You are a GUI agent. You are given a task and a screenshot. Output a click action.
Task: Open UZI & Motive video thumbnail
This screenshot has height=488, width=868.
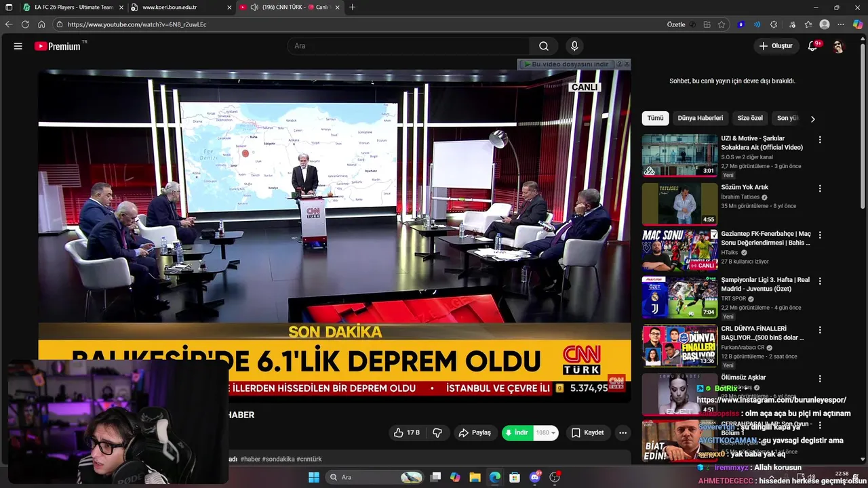pyautogui.click(x=679, y=155)
